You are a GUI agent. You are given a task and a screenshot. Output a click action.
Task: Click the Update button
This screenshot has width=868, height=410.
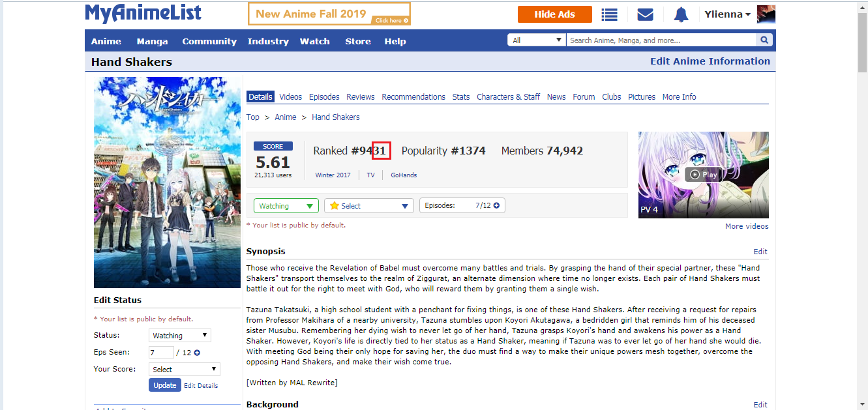(x=164, y=385)
